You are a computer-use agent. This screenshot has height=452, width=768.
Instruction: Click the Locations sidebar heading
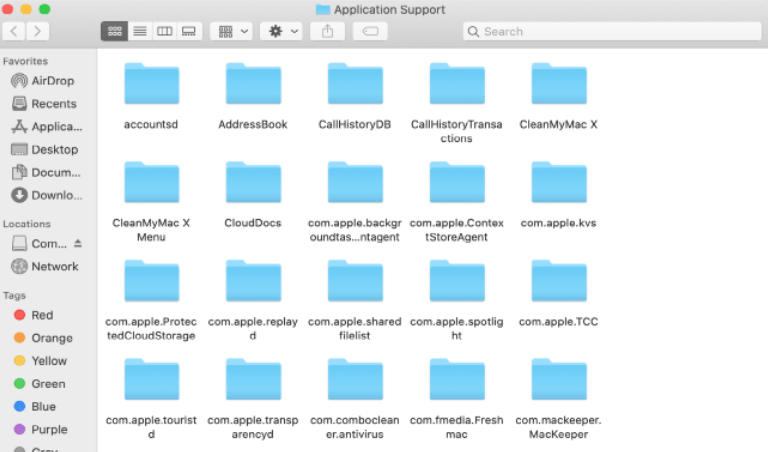pos(27,224)
